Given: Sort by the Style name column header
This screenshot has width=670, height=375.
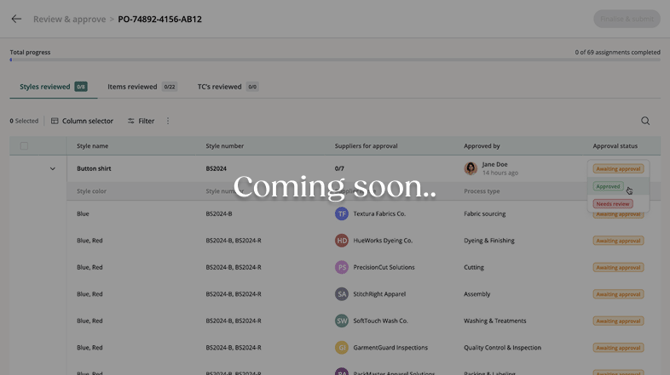Looking at the screenshot, I should point(92,146).
